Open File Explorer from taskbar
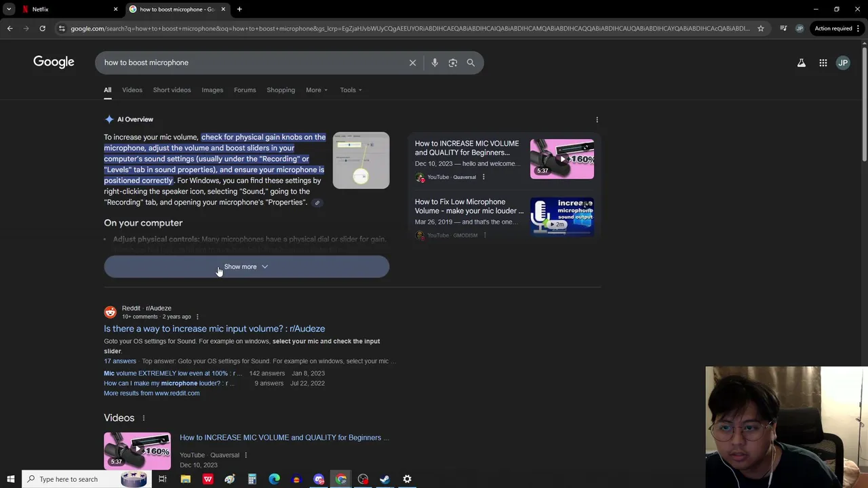868x488 pixels. tap(185, 479)
